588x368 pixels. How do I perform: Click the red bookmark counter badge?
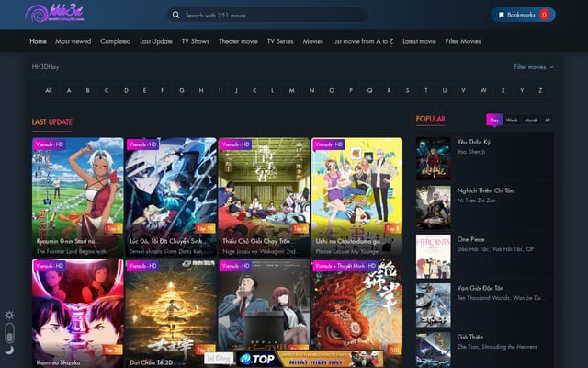(x=544, y=15)
